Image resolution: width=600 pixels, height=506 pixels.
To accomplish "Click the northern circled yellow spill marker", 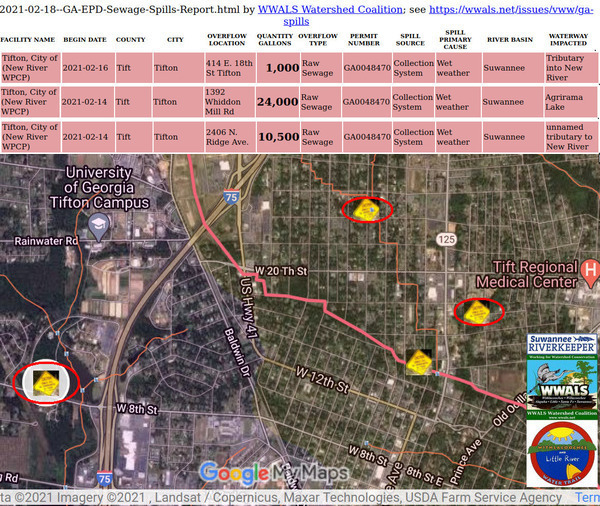I will pos(366,209).
